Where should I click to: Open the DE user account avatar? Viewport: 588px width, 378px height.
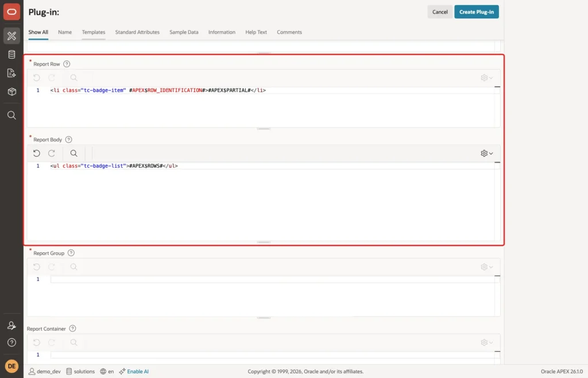pos(11,366)
